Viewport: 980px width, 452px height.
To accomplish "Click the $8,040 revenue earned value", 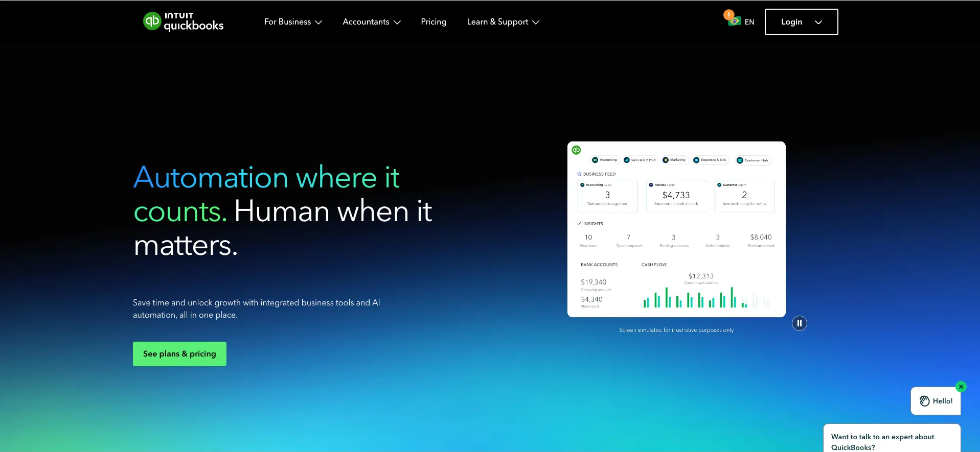I will [761, 237].
